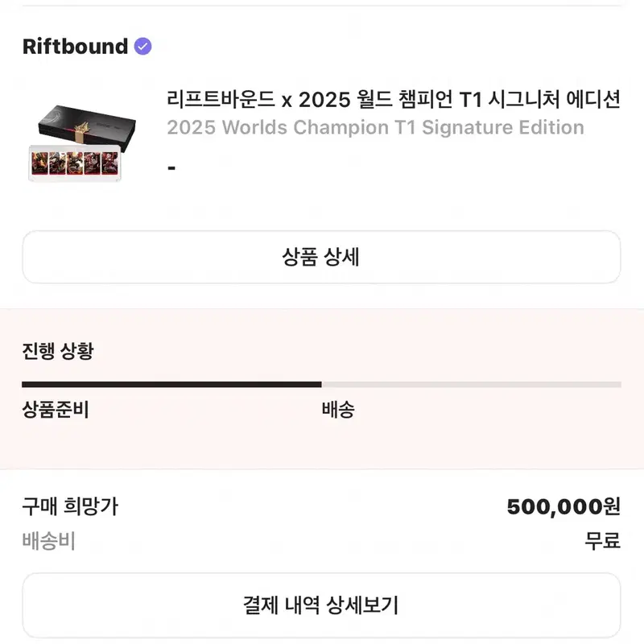Tap the 배송비 shipping fee label
This screenshot has height=644, width=644.
(49, 540)
